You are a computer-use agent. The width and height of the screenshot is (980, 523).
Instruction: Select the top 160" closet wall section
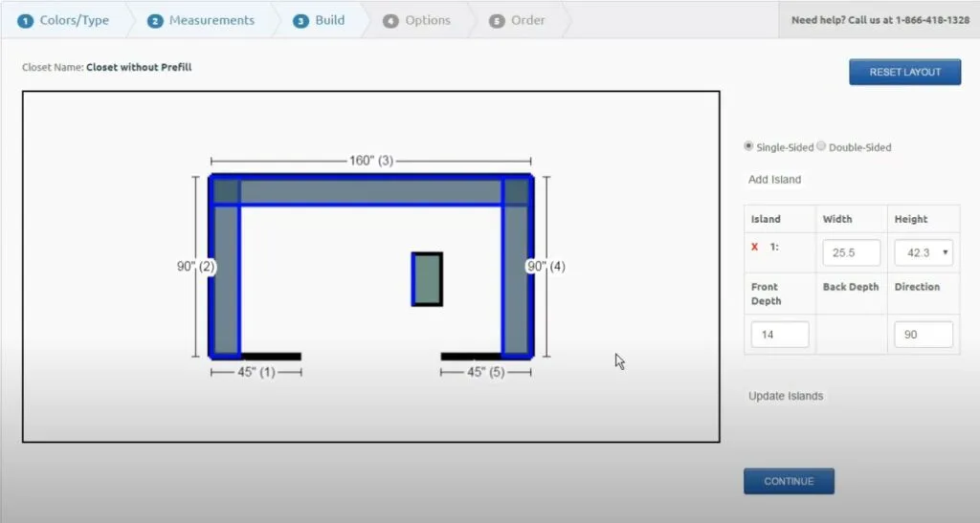tap(371, 191)
